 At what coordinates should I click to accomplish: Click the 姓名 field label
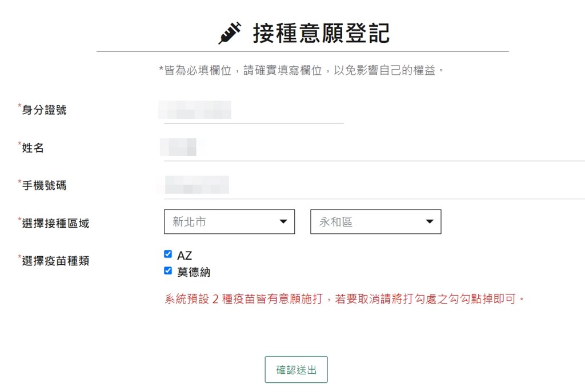33,148
